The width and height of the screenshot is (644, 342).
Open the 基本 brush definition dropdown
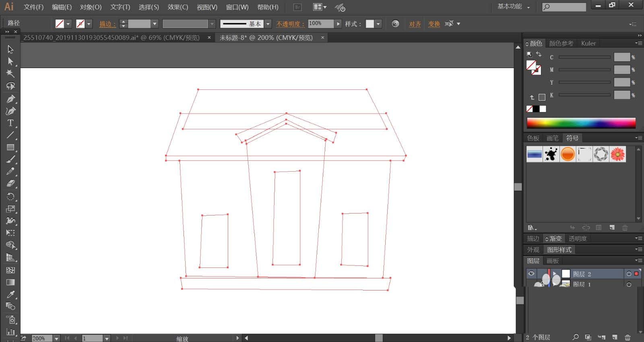tap(268, 24)
